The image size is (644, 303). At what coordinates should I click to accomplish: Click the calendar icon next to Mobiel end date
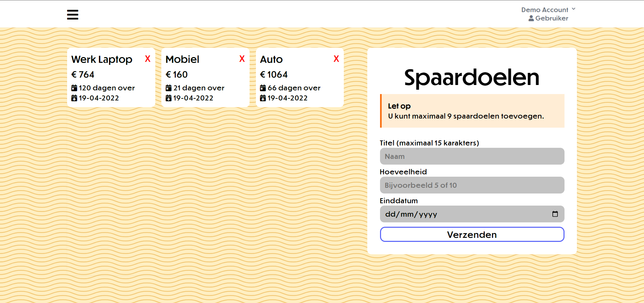coord(169,98)
